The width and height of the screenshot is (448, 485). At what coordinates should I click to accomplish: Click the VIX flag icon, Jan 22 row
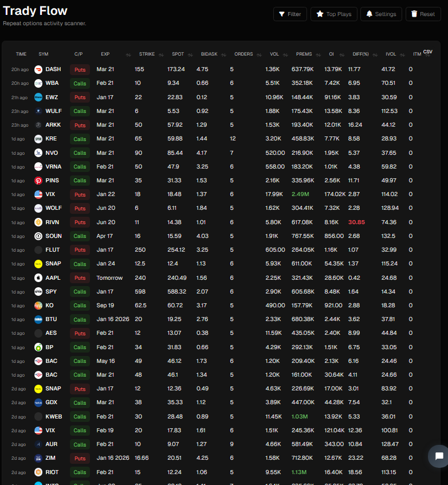tap(38, 194)
